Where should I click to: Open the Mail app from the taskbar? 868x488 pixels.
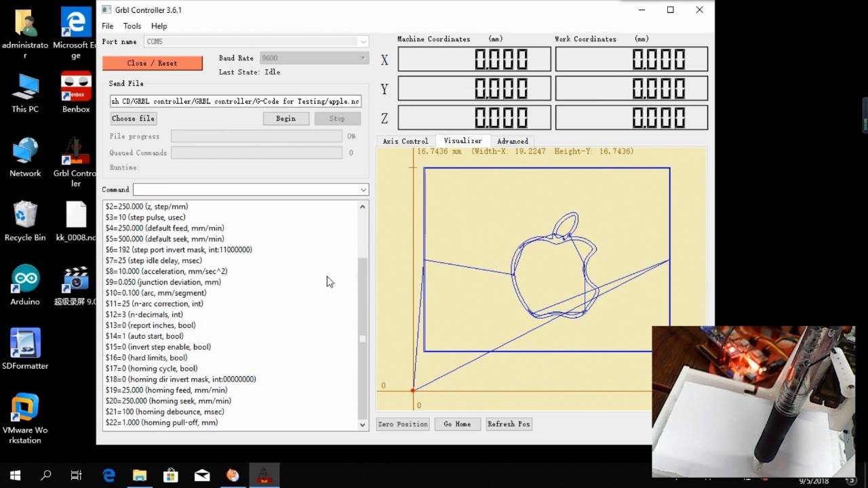(x=202, y=475)
